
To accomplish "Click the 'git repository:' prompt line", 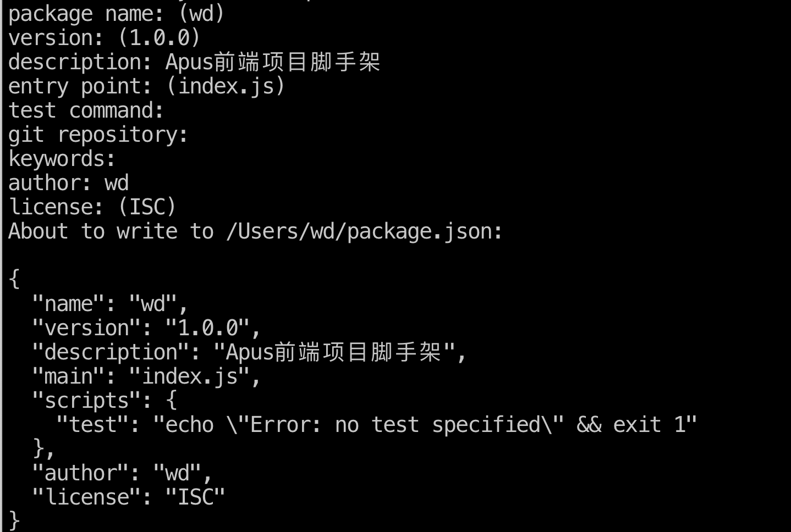I will (98, 135).
